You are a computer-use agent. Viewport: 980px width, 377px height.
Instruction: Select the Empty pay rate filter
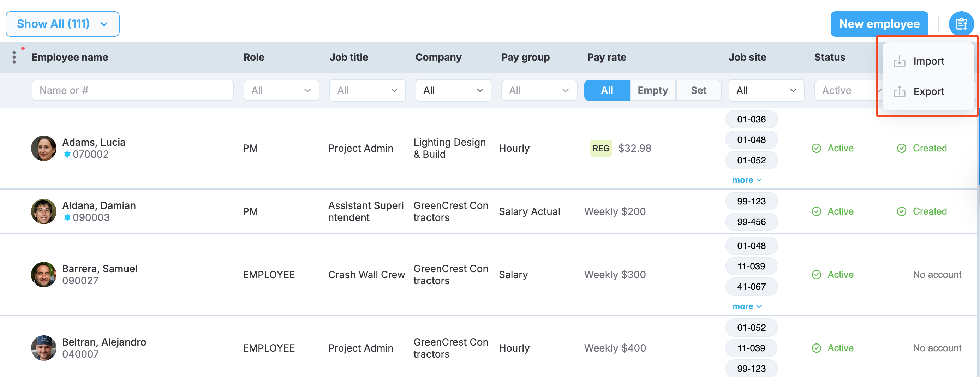click(x=653, y=90)
